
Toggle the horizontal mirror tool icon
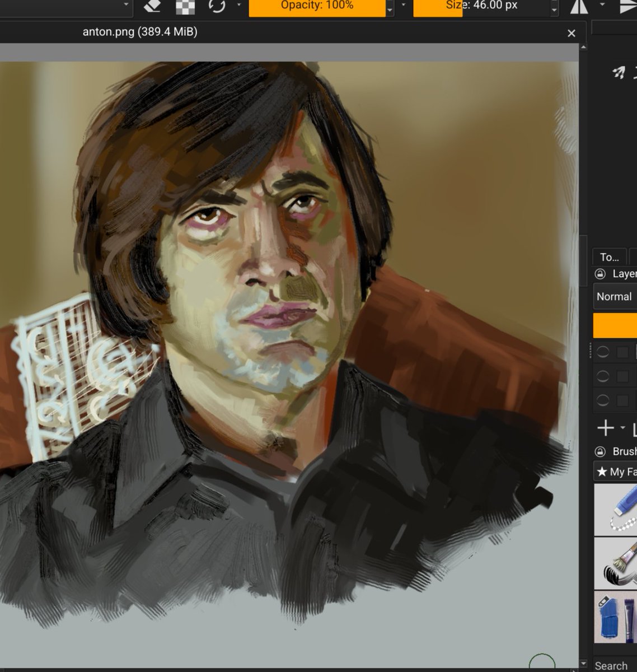pyautogui.click(x=579, y=6)
